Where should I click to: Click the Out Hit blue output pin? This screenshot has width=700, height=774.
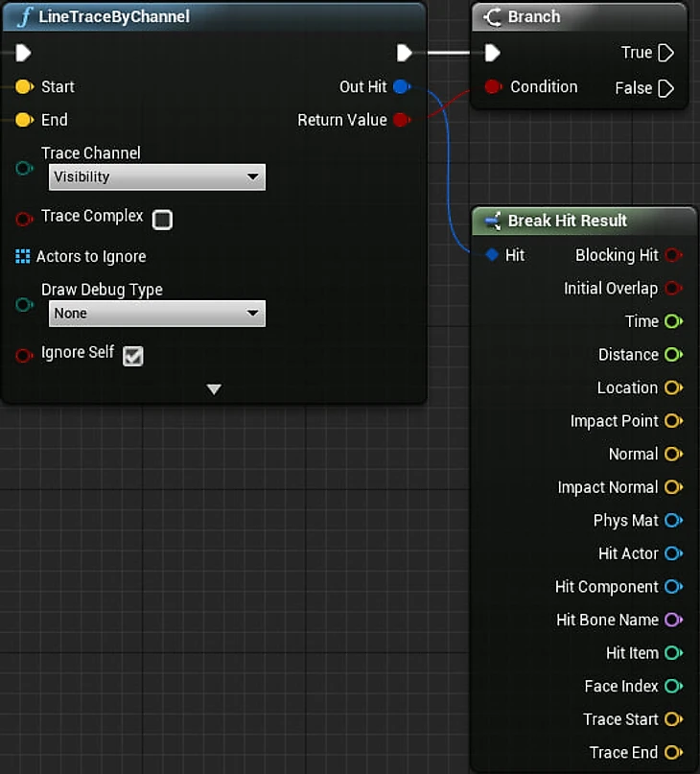coord(402,87)
